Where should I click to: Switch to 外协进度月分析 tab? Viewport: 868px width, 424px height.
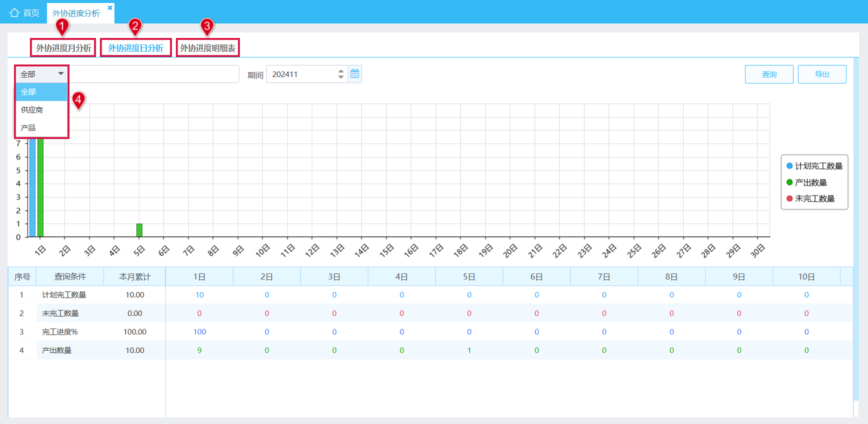[x=63, y=48]
